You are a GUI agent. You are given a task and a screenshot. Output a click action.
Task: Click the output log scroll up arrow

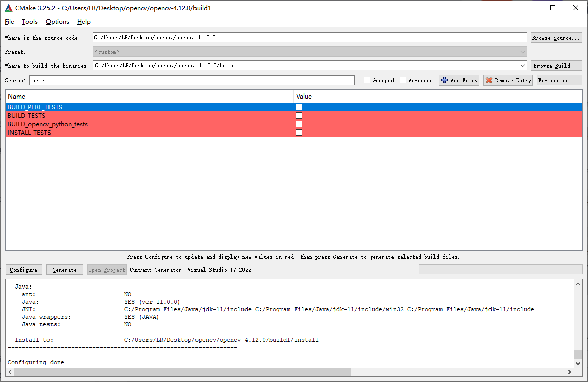(578, 284)
